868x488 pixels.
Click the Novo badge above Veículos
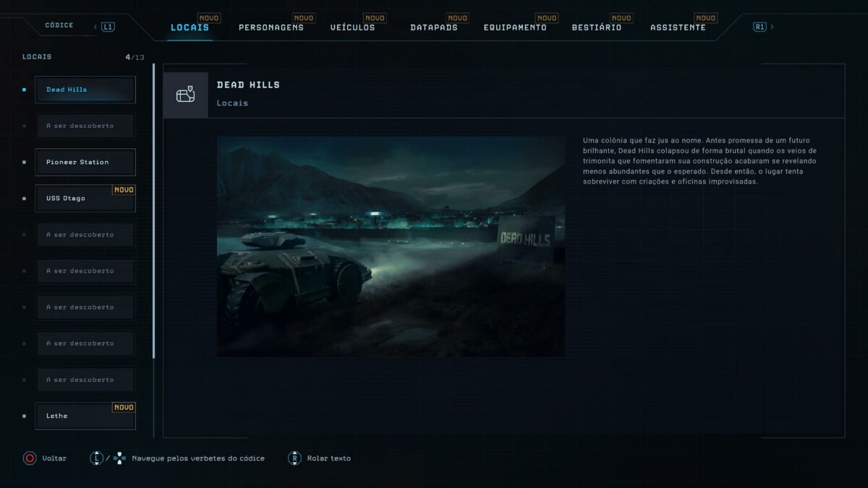(375, 18)
